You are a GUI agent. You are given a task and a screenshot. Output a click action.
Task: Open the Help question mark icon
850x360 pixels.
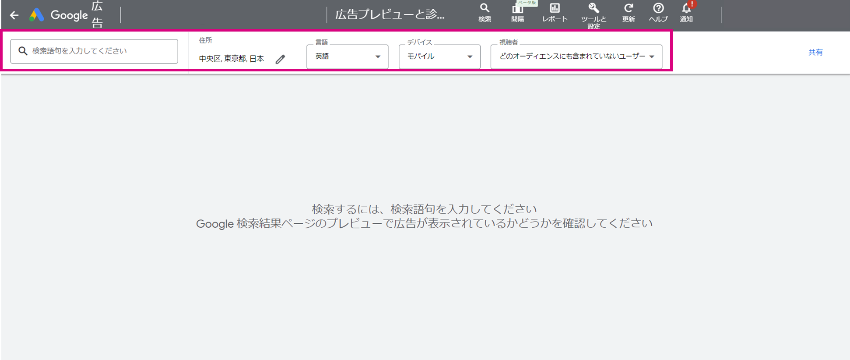(x=659, y=8)
